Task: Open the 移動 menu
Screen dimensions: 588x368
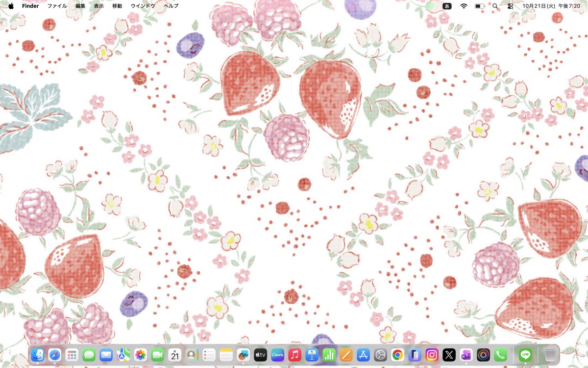Action: (x=117, y=6)
